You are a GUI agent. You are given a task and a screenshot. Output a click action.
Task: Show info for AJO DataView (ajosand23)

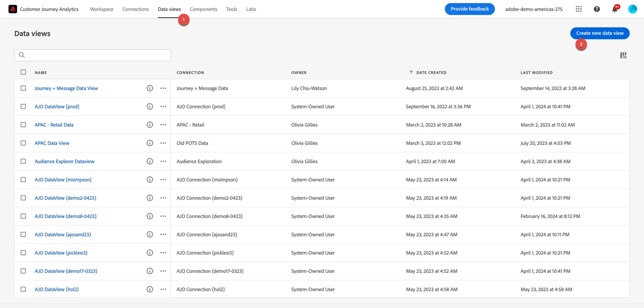click(150, 234)
